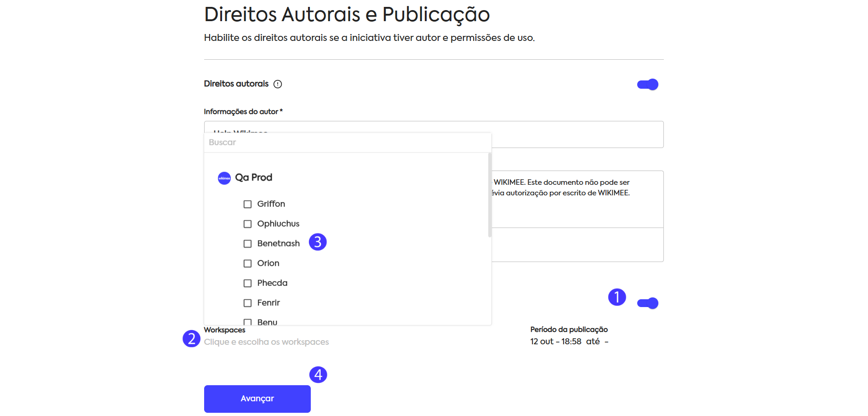This screenshot has height=416, width=868.
Task: Click the workspace list scrollbar
Action: [x=490, y=195]
